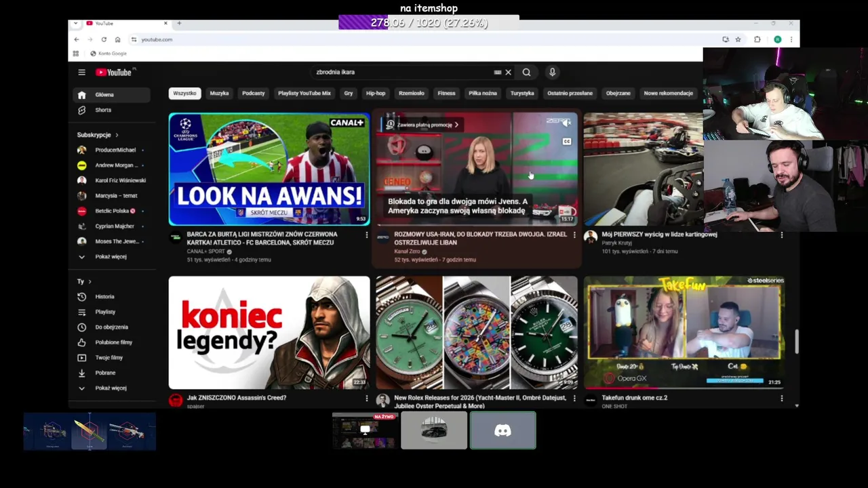Go to Główna home in sidebar
This screenshot has height=488, width=868.
click(111, 95)
